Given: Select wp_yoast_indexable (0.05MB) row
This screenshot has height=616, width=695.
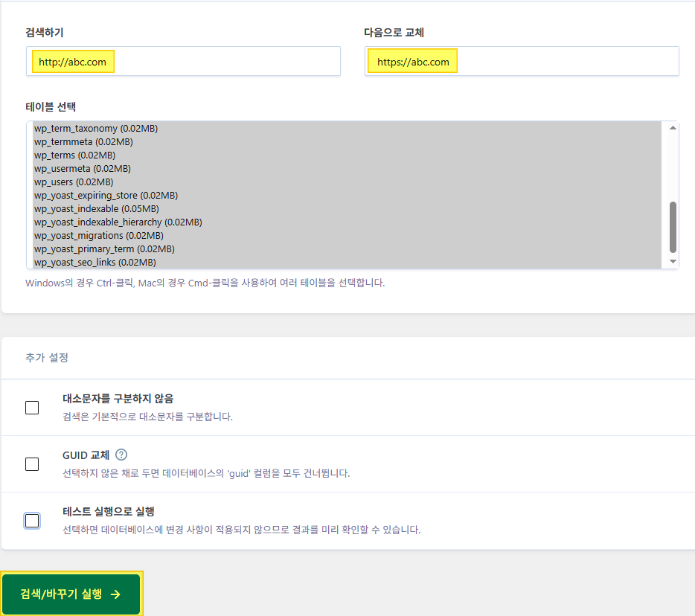Looking at the screenshot, I should coord(347,209).
